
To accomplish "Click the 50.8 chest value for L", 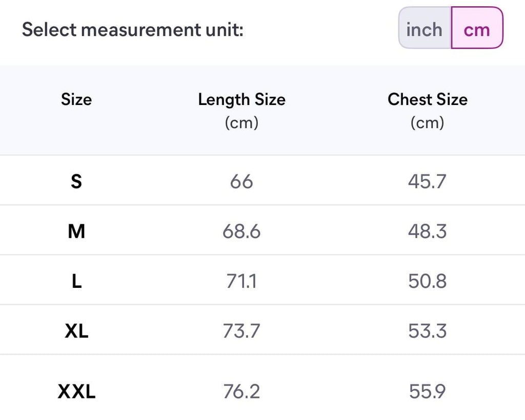I will click(427, 281).
